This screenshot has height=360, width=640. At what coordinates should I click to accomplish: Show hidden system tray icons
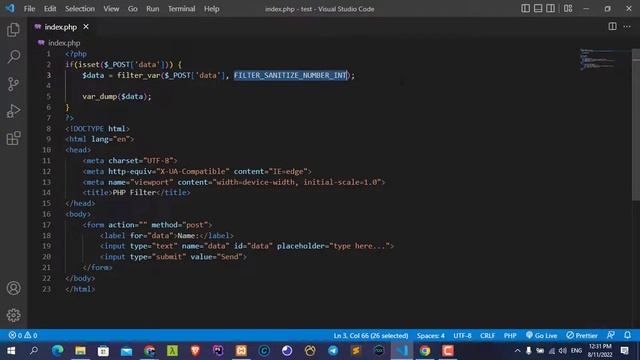tap(517, 351)
